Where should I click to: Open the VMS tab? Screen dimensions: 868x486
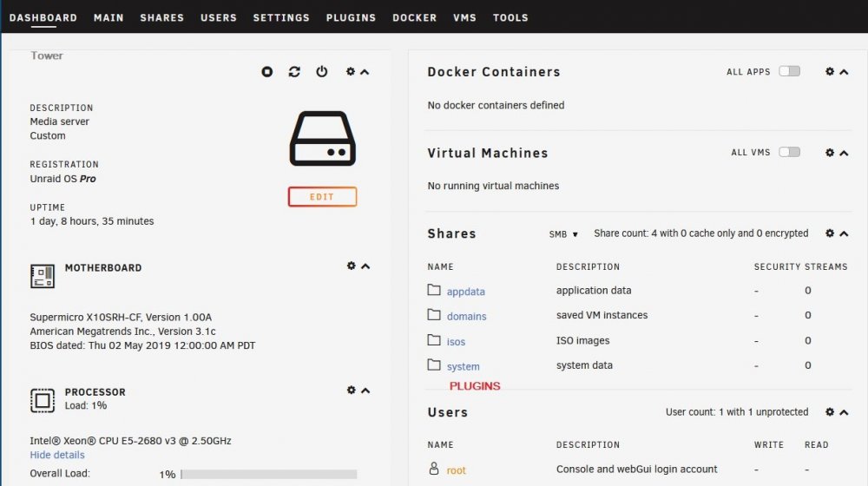click(464, 17)
